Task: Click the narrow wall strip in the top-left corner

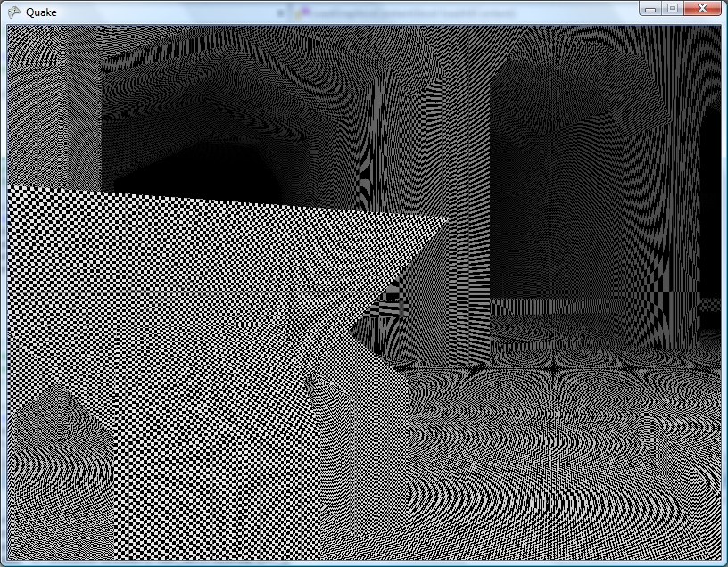Action: (x=52, y=98)
